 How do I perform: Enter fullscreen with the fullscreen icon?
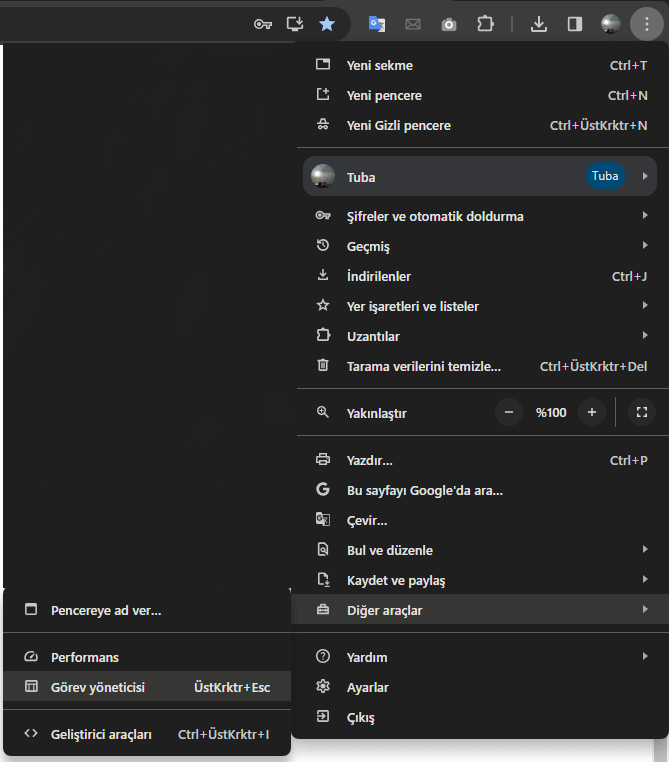[642, 413]
